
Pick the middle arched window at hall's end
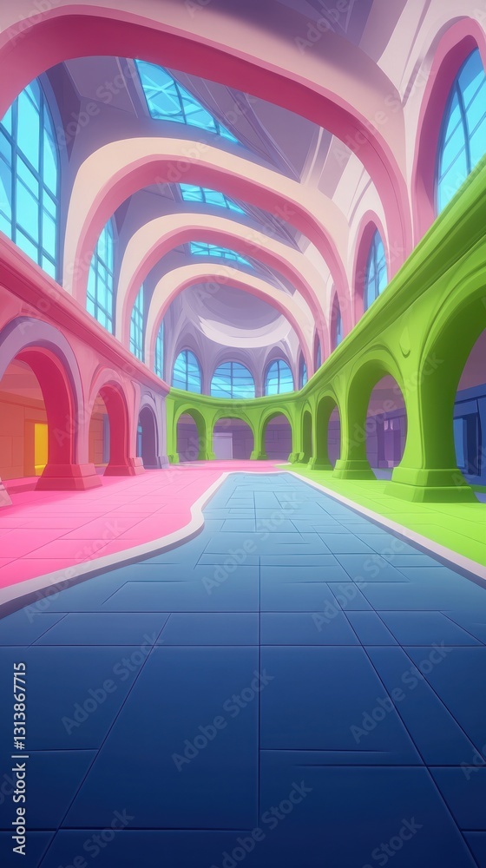click(x=233, y=380)
